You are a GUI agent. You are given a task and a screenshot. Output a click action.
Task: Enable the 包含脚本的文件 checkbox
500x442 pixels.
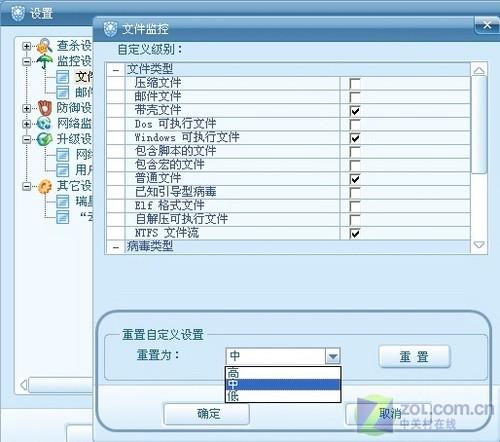[355, 152]
